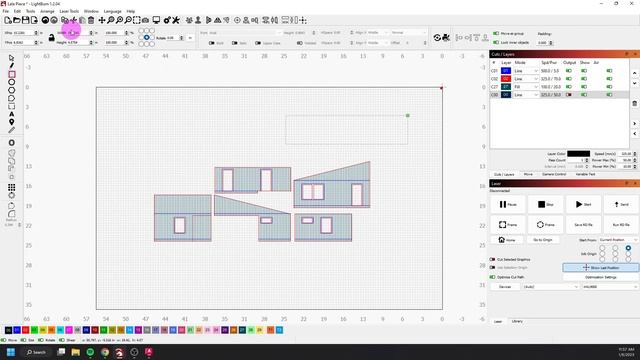Viewport: 640px width, 360px height.
Task: Click the New file icon
Action: (x=8, y=20)
